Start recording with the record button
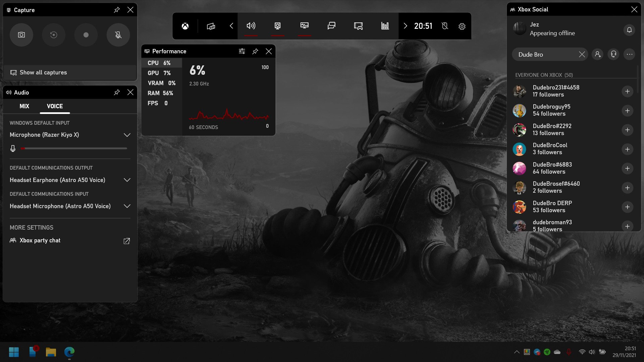The width and height of the screenshot is (644, 362). (86, 35)
